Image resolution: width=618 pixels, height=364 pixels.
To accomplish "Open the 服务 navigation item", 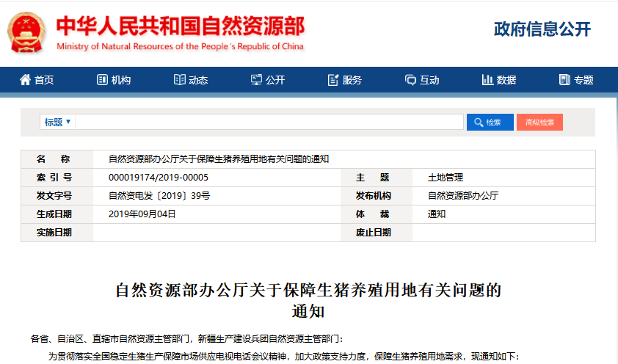I will pyautogui.click(x=345, y=80).
